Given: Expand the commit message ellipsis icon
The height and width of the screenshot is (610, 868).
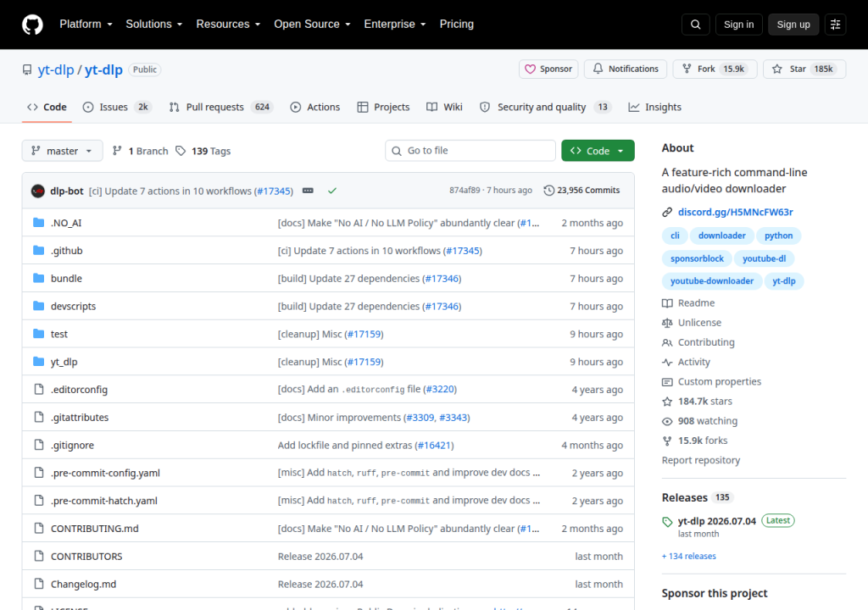Looking at the screenshot, I should coord(308,191).
